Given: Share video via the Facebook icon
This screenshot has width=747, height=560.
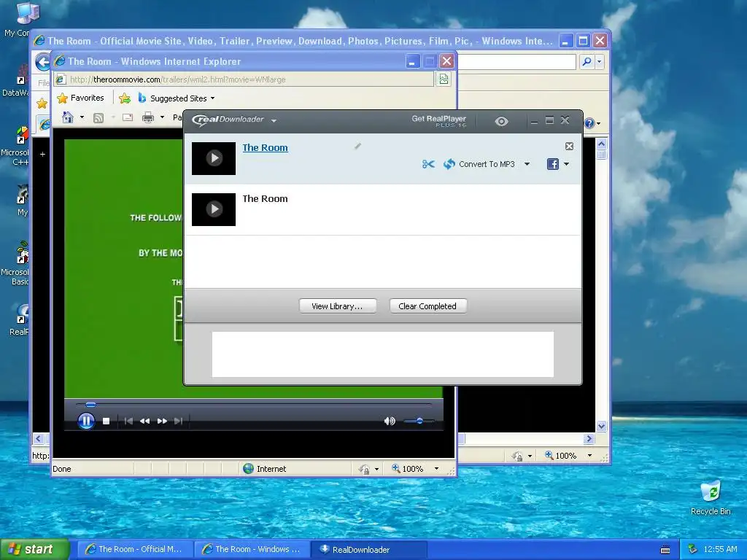Looking at the screenshot, I should click(x=553, y=164).
